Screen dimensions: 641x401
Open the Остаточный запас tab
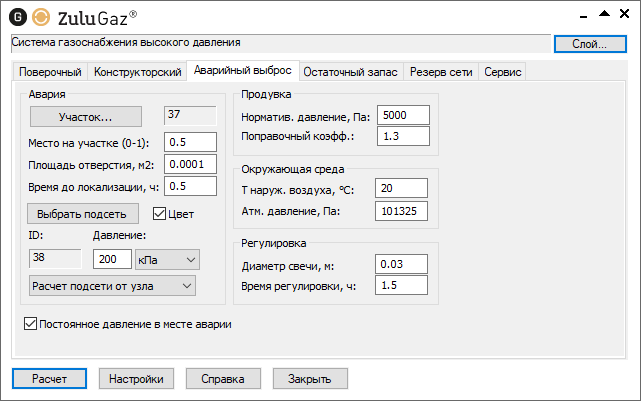[x=350, y=72]
